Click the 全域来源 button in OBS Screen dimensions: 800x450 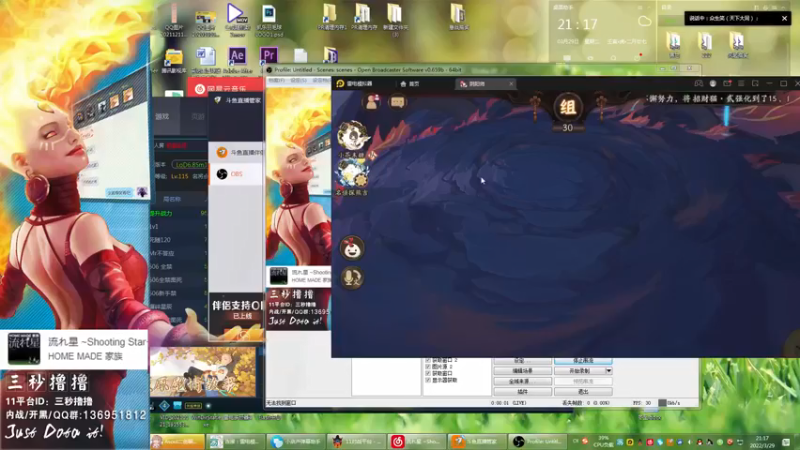pos(522,381)
